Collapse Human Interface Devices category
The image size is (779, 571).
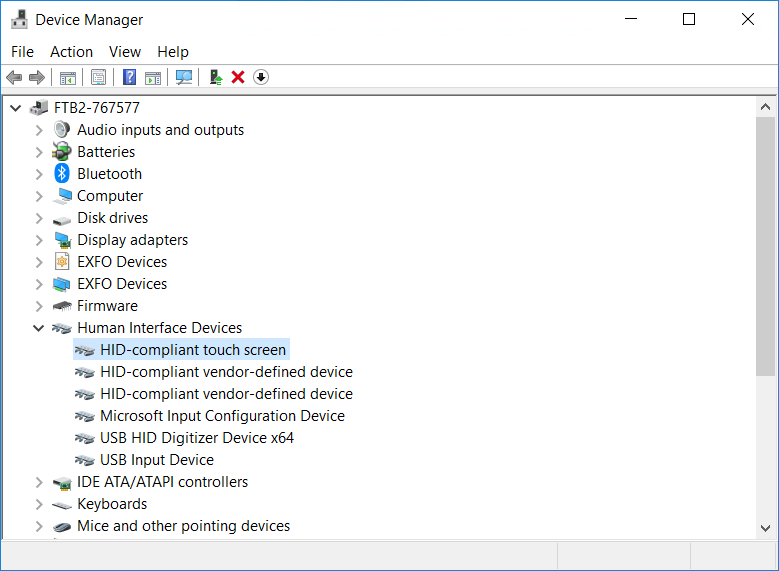pos(39,328)
